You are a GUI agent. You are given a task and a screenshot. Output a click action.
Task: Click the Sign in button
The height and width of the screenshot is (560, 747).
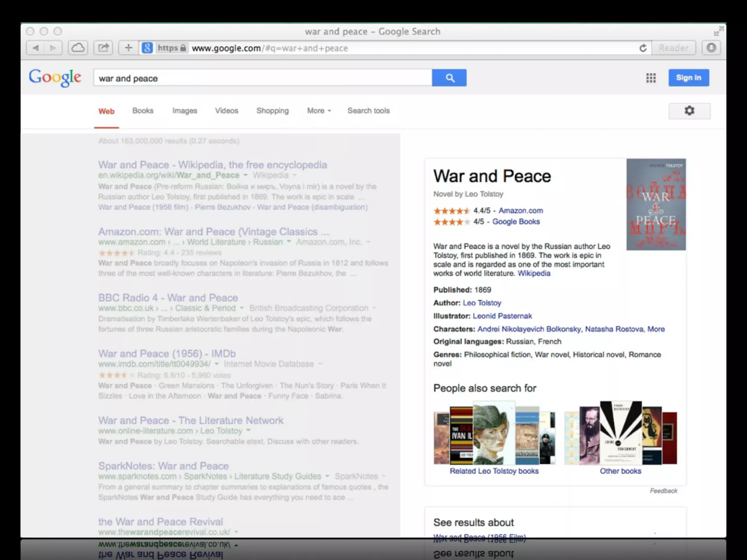coord(688,78)
